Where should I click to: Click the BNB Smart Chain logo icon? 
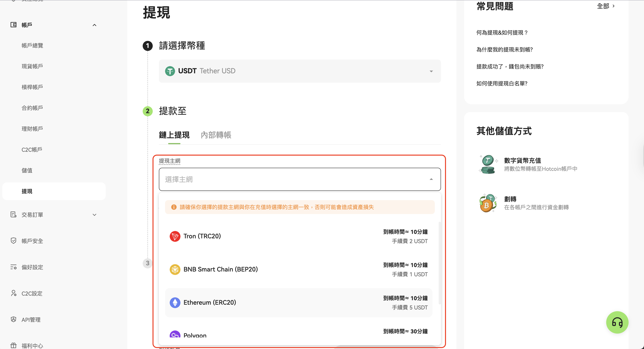[175, 269]
